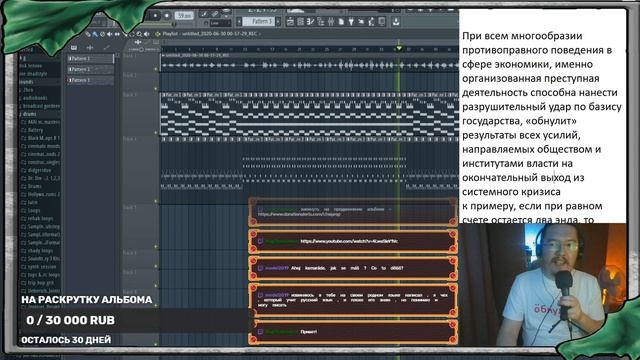Screen dimensions: 640x360
Task: Toggle the mute switch on Track 3
Action: [x=156, y=133]
